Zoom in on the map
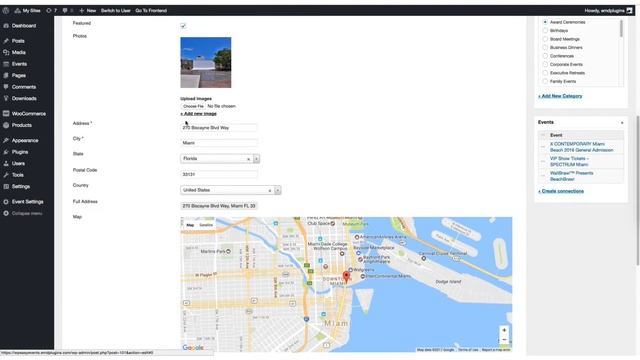 [x=504, y=330]
